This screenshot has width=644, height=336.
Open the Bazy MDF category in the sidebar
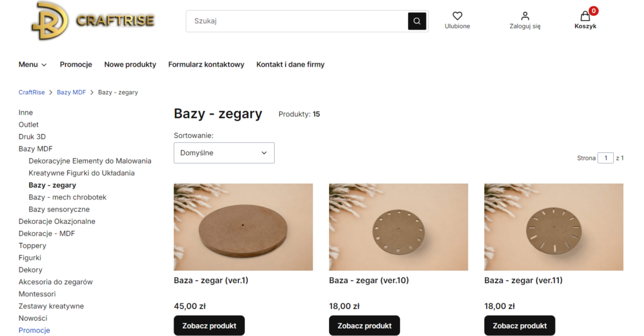point(35,148)
